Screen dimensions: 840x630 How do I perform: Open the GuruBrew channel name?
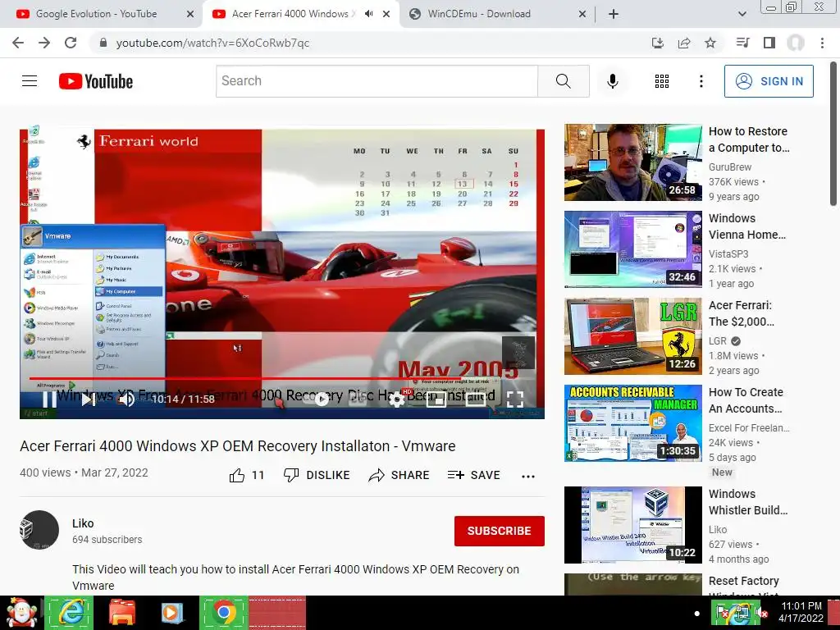(x=729, y=167)
